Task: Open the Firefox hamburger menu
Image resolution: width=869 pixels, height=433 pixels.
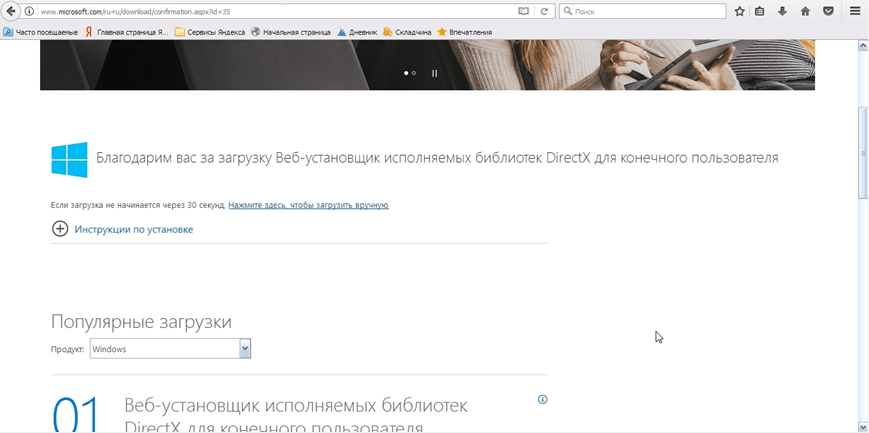Action: coord(855,11)
